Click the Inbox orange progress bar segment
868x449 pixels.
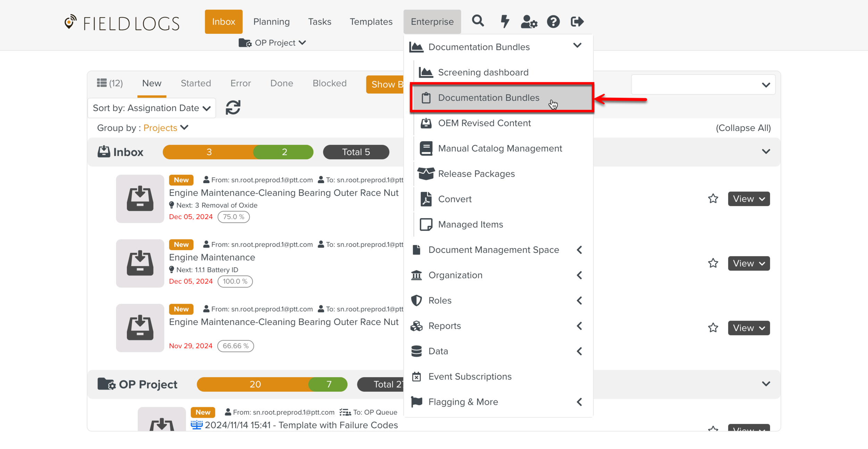[208, 152]
